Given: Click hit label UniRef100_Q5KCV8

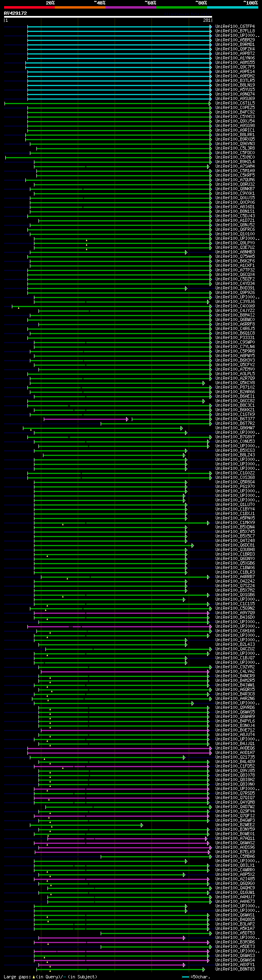Looking at the screenshot, I should click(x=235, y=383).
